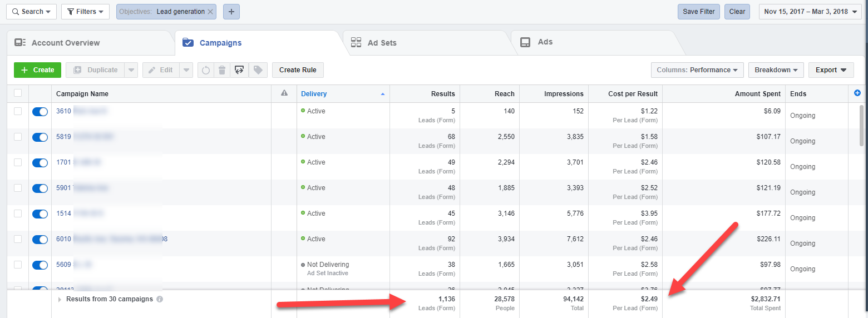
Task: Click the $226.11 amount spent cell
Action: pyautogui.click(x=769, y=239)
